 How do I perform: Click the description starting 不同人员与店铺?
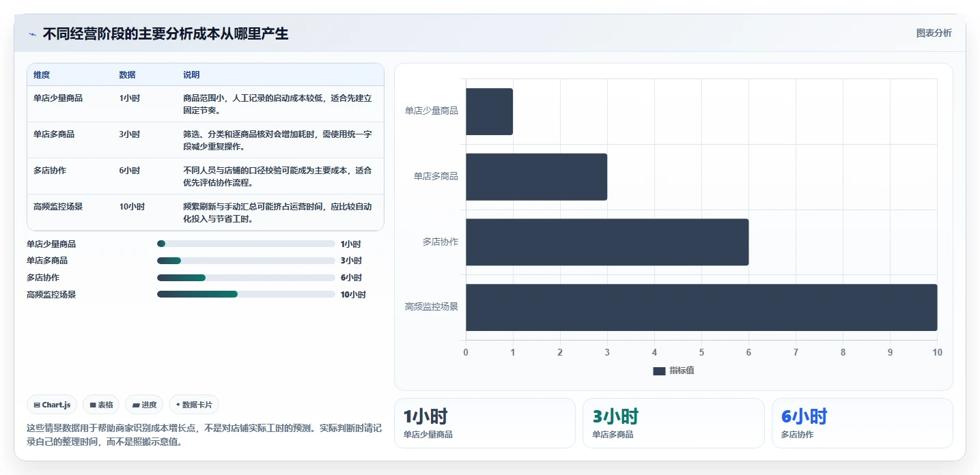click(x=278, y=177)
